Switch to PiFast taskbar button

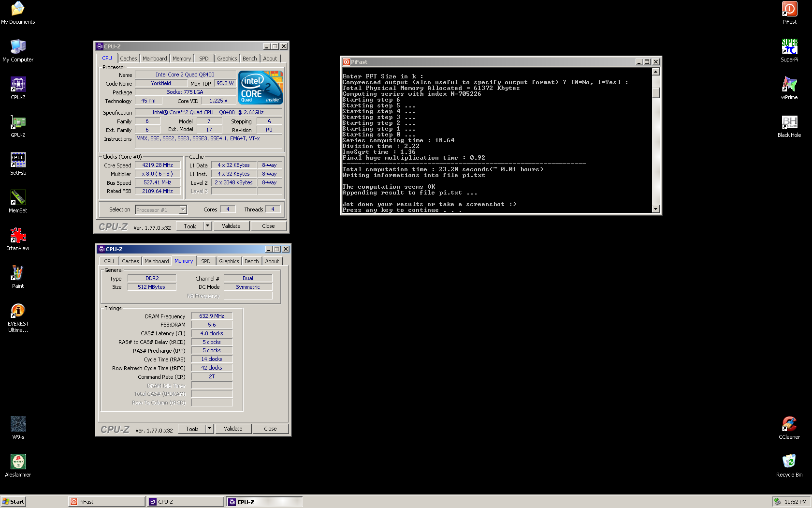[107, 502]
